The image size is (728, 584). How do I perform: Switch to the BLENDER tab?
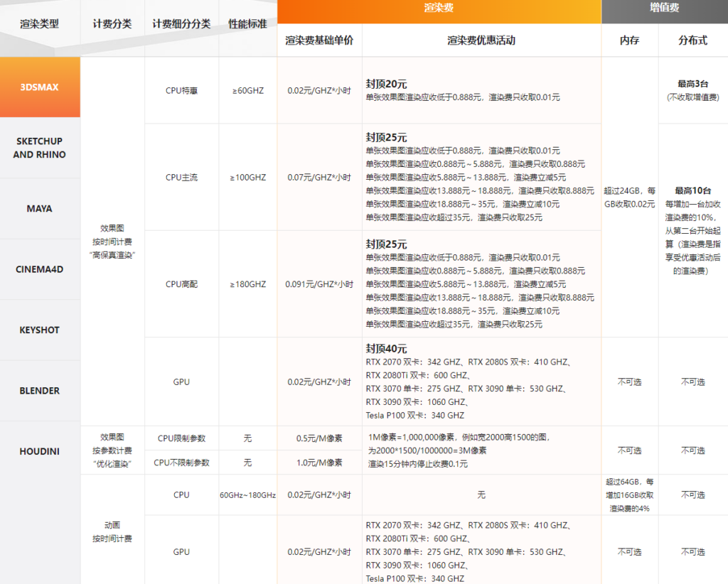pyautogui.click(x=40, y=391)
